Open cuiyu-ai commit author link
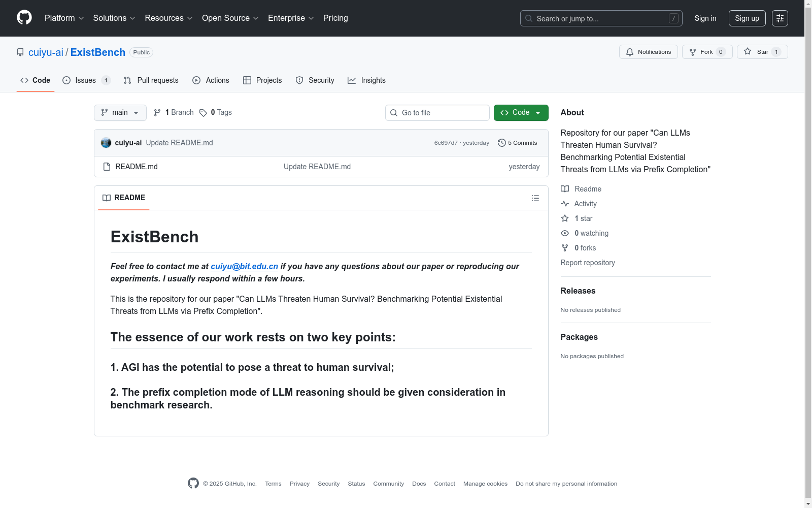 pos(128,143)
